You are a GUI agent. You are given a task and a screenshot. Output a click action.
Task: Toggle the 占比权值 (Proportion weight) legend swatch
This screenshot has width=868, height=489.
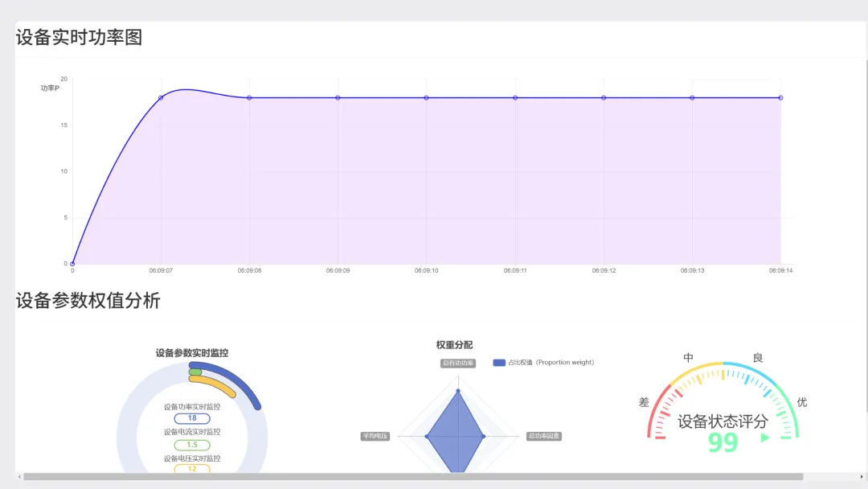pos(499,363)
